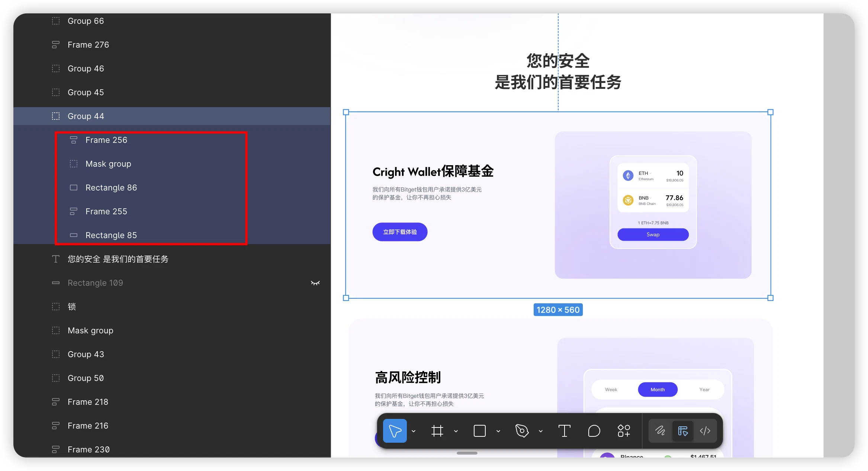Select the Group 43 layer name
The width and height of the screenshot is (868, 471).
pyautogui.click(x=86, y=354)
